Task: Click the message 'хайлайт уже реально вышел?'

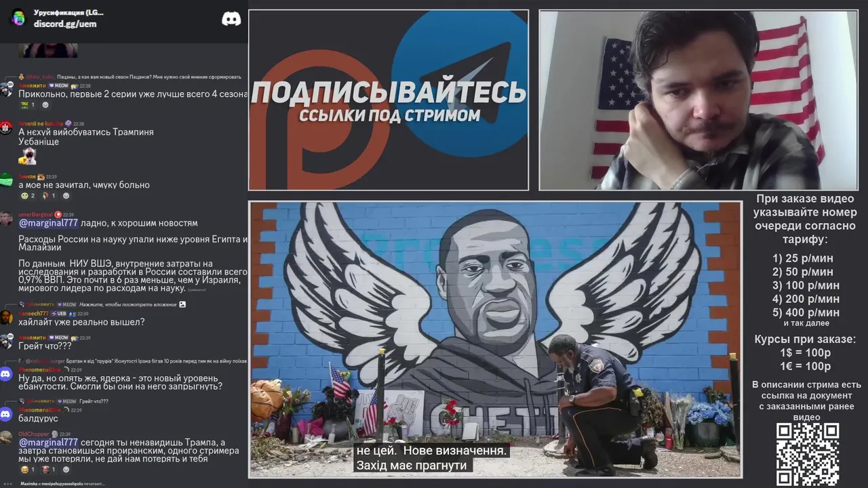Action: [81, 322]
